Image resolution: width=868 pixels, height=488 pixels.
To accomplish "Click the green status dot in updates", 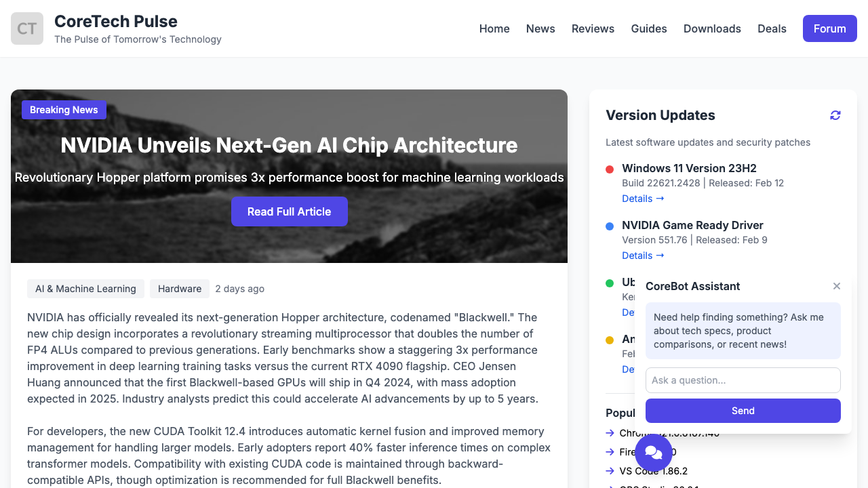I will [610, 283].
